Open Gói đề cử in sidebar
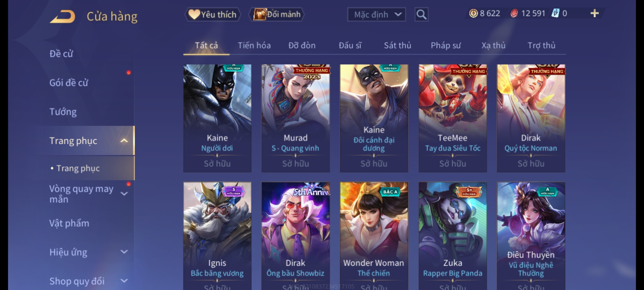 pyautogui.click(x=69, y=83)
